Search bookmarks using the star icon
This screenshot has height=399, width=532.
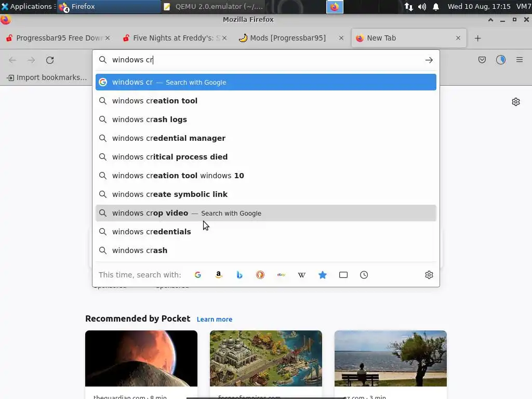(x=322, y=275)
